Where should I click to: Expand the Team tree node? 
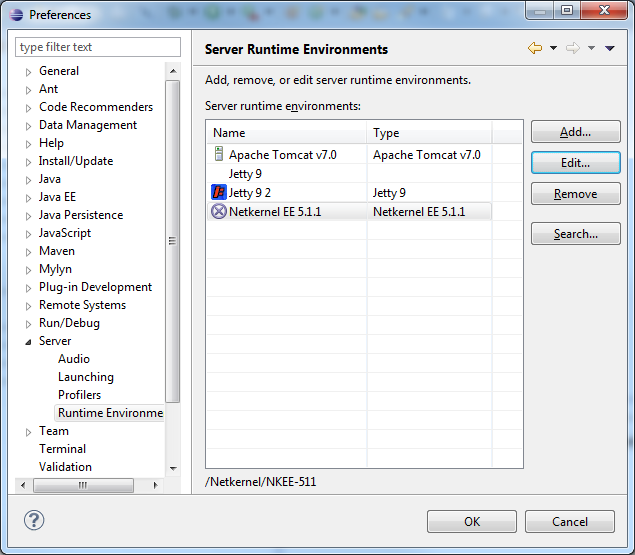point(28,432)
